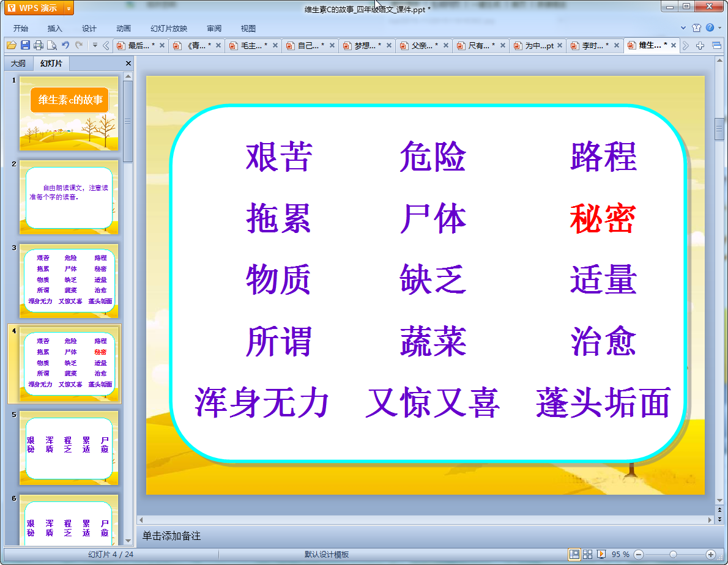
Task: Click the Print icon in toolbar
Action: (x=39, y=45)
